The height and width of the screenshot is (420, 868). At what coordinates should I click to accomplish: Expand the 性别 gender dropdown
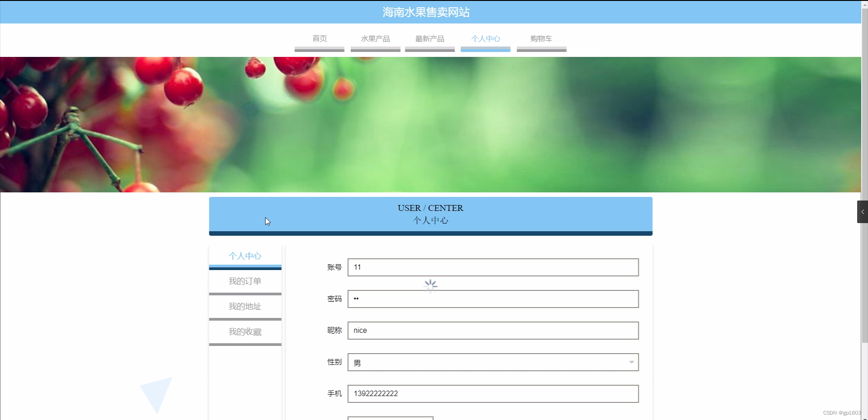click(492, 362)
